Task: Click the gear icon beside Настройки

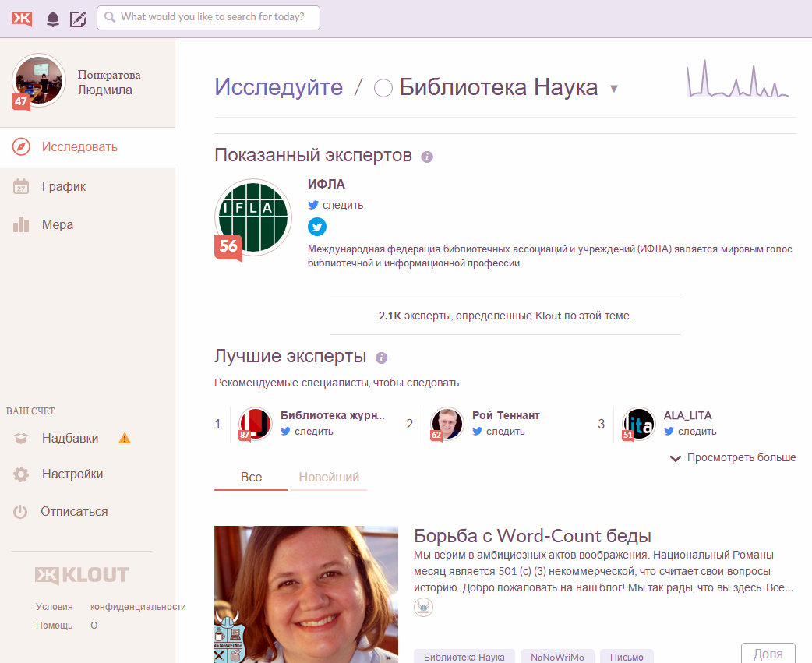Action: click(x=21, y=474)
